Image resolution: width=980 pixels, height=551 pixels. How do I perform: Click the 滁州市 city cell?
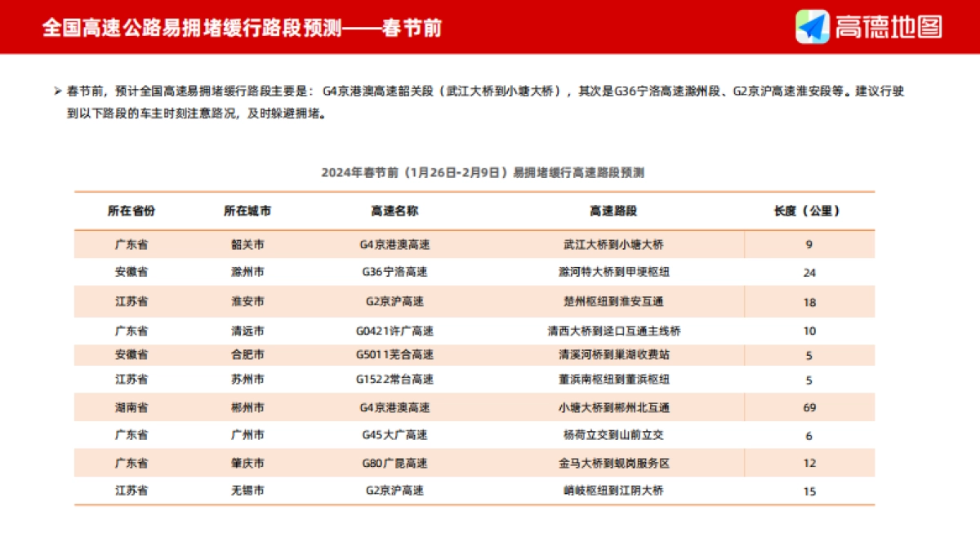click(249, 273)
